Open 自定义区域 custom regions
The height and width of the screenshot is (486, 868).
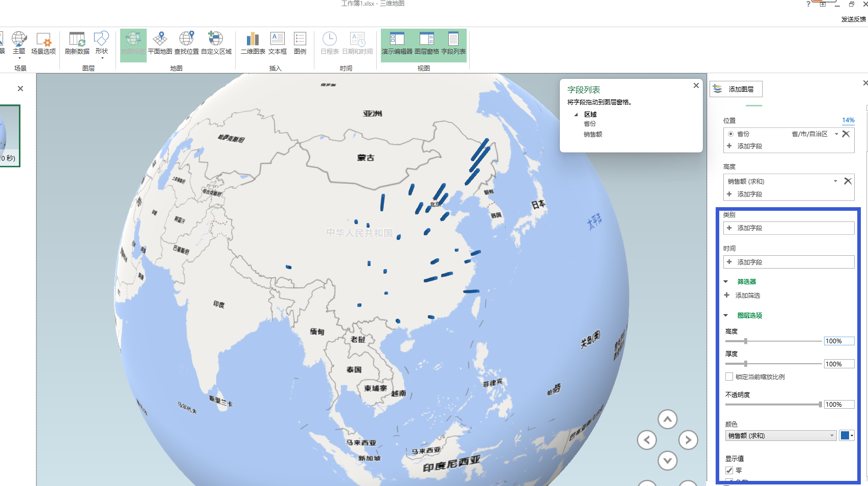[x=216, y=43]
